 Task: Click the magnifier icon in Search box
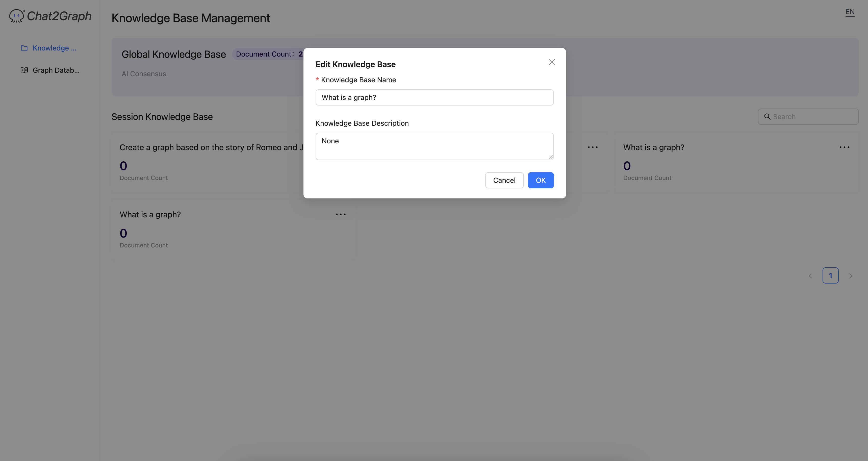[767, 117]
